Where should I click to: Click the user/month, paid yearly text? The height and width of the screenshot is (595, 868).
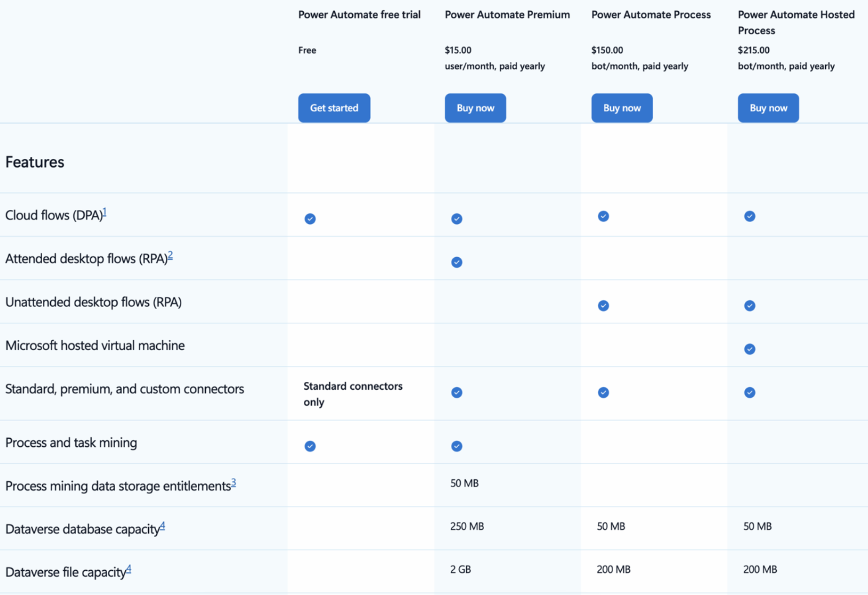[495, 66]
